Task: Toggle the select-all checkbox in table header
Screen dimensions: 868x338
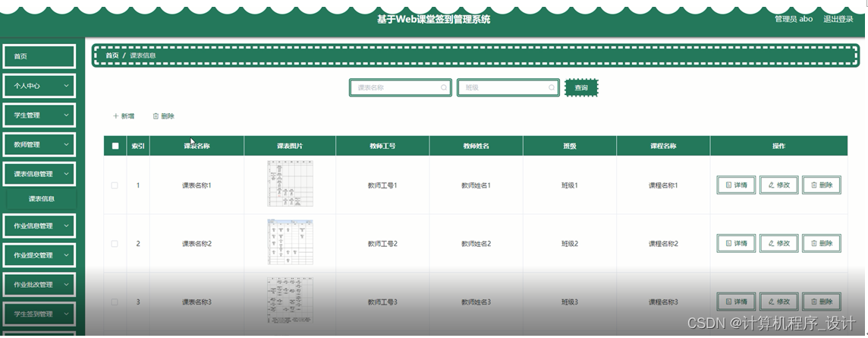Action: tap(115, 147)
